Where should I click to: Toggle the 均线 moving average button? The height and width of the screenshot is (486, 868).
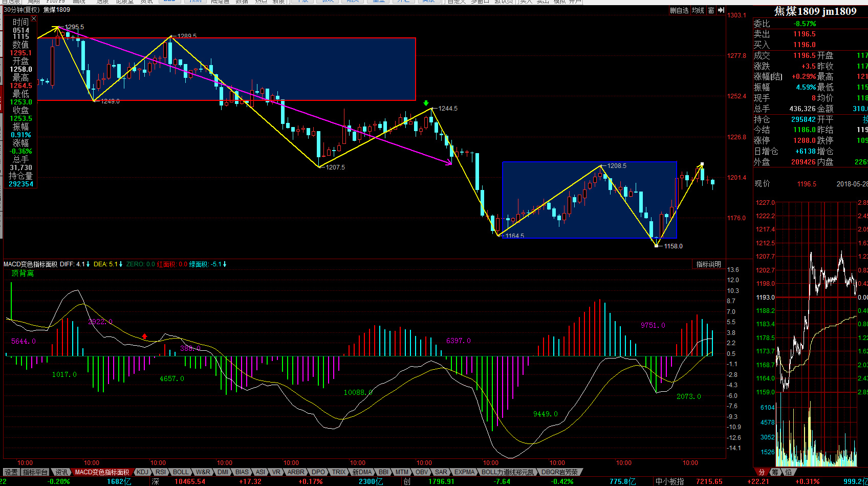(x=698, y=10)
